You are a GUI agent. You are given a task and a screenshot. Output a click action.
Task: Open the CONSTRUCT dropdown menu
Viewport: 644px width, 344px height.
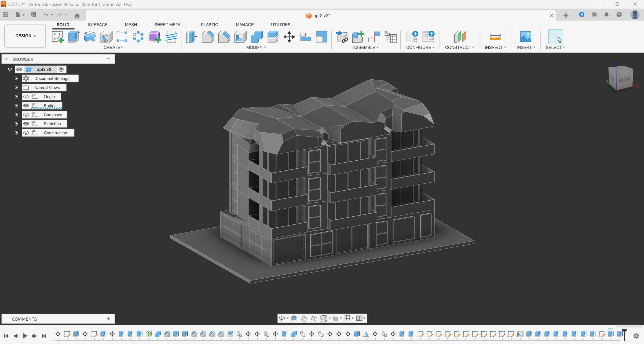coord(459,47)
